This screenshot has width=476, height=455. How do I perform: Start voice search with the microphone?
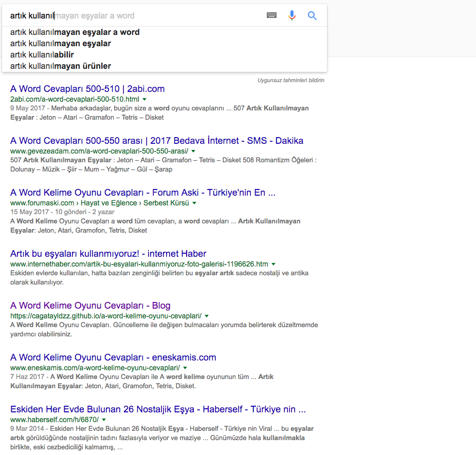coord(292,15)
